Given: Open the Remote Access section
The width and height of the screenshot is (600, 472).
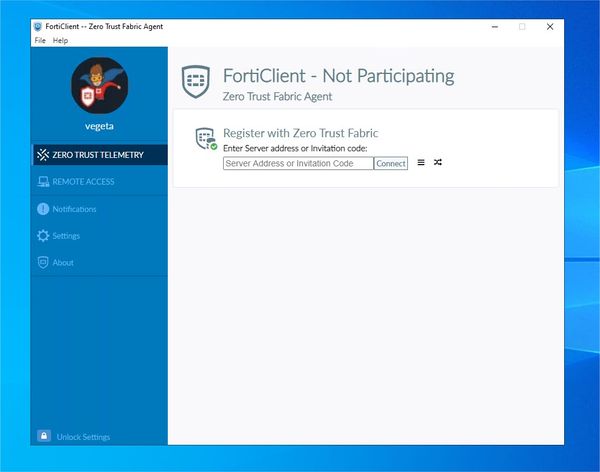Looking at the screenshot, I should pyautogui.click(x=100, y=181).
